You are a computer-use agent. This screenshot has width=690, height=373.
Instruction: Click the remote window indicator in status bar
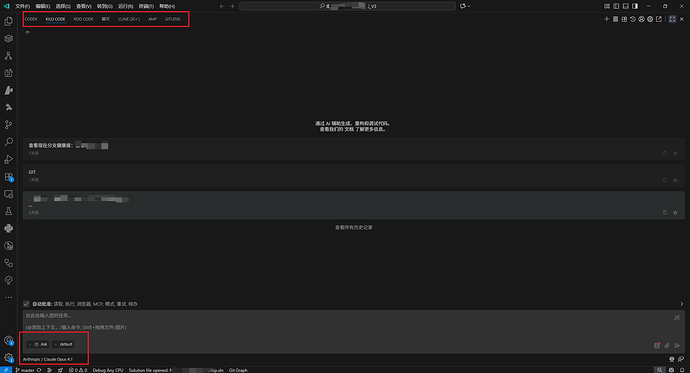pos(6,370)
